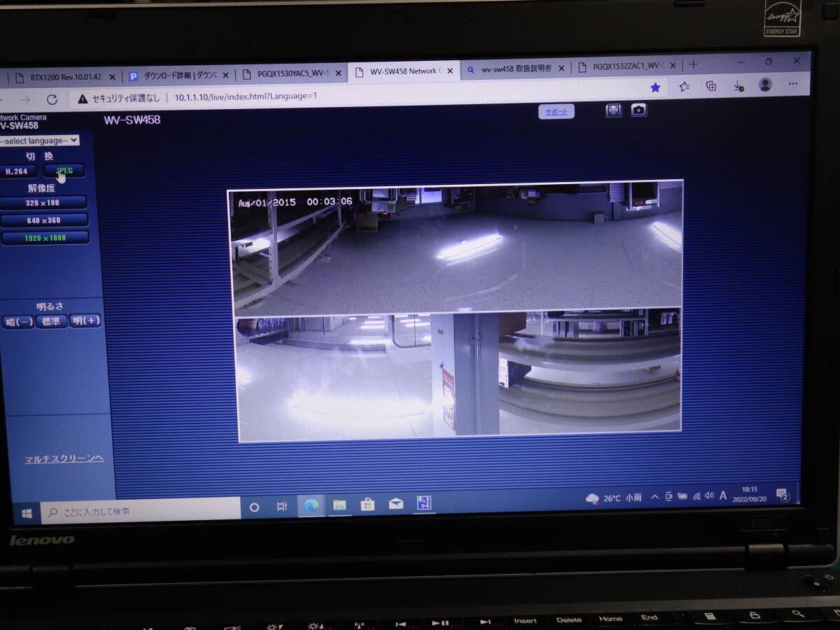
Task: Open Task View on the taskbar
Action: click(x=281, y=506)
